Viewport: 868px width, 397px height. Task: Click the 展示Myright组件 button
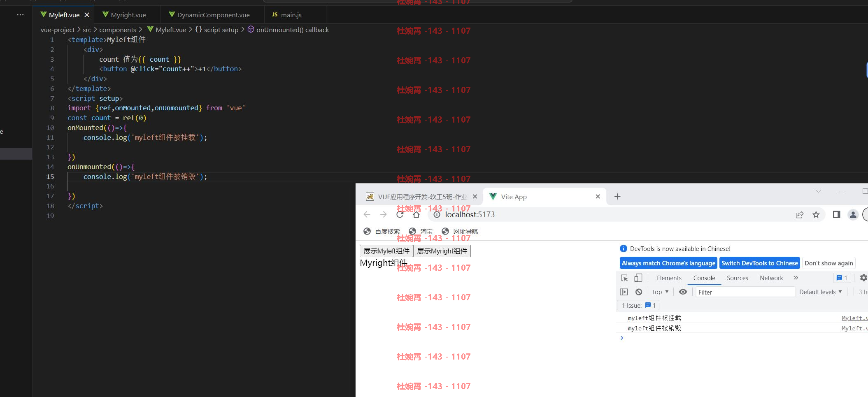(x=442, y=251)
